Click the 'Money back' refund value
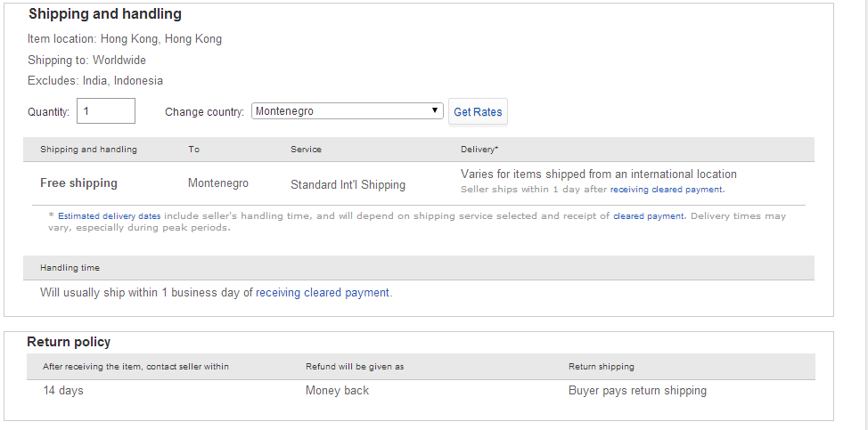This screenshot has width=868, height=430. pyautogui.click(x=337, y=390)
